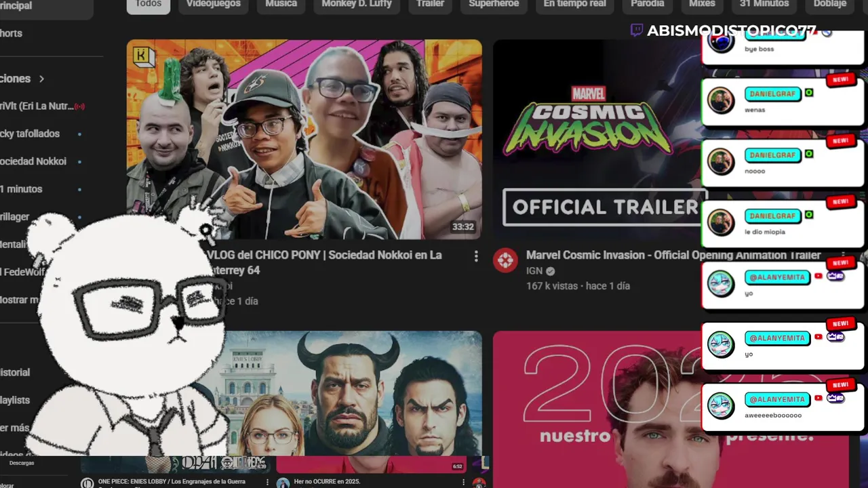Image resolution: width=868 pixels, height=488 pixels.
Task: Click channel avatar beside Her no OCURRE
Action: 283,483
